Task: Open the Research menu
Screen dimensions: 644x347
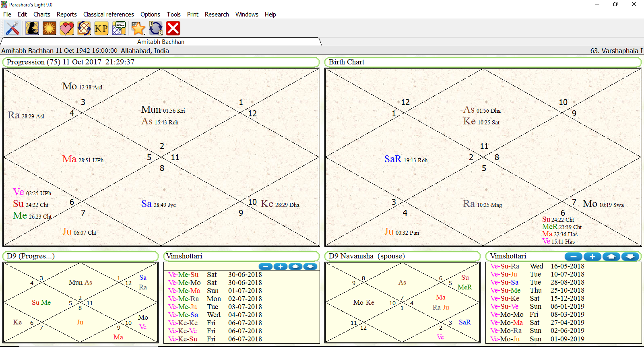Action: pyautogui.click(x=217, y=14)
